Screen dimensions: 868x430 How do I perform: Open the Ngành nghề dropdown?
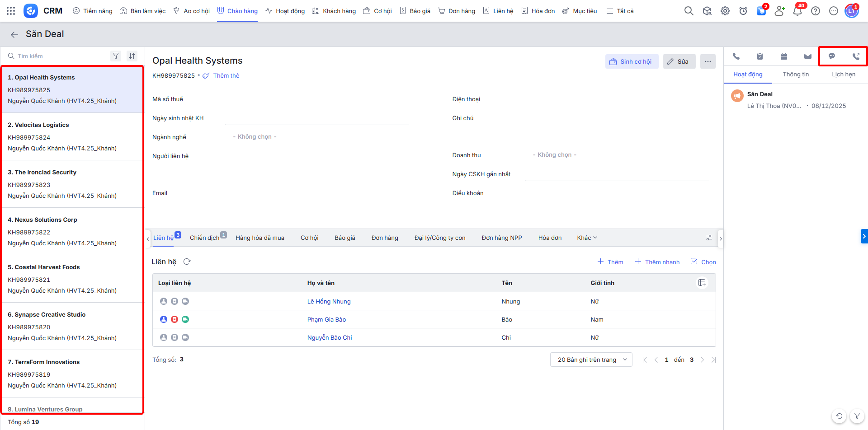tap(255, 137)
